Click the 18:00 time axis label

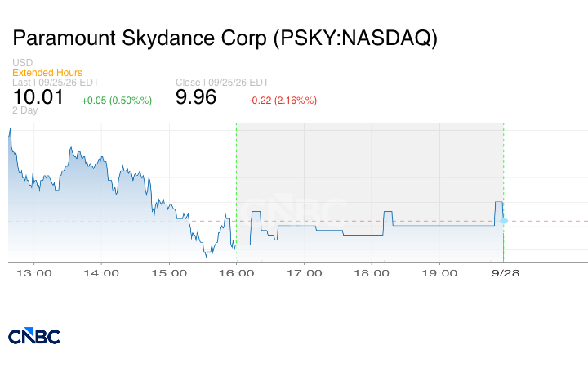pos(372,273)
